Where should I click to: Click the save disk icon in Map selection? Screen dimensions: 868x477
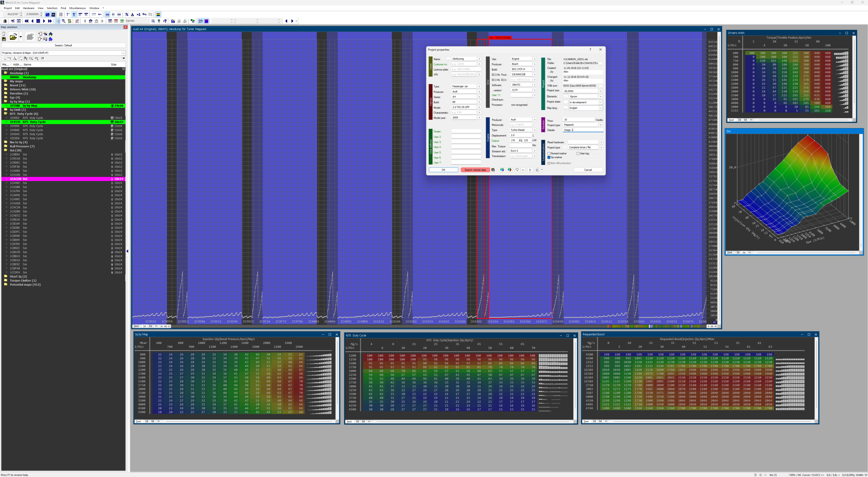tap(4, 39)
